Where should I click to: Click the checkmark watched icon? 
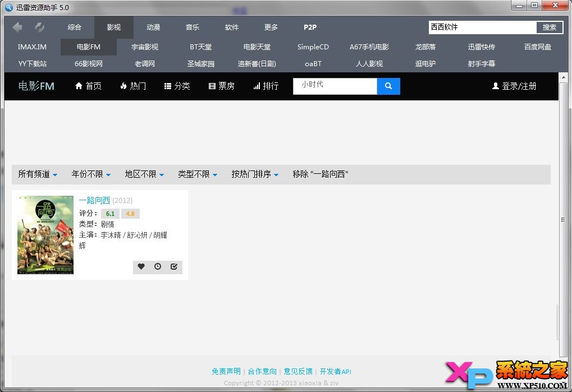click(x=174, y=267)
